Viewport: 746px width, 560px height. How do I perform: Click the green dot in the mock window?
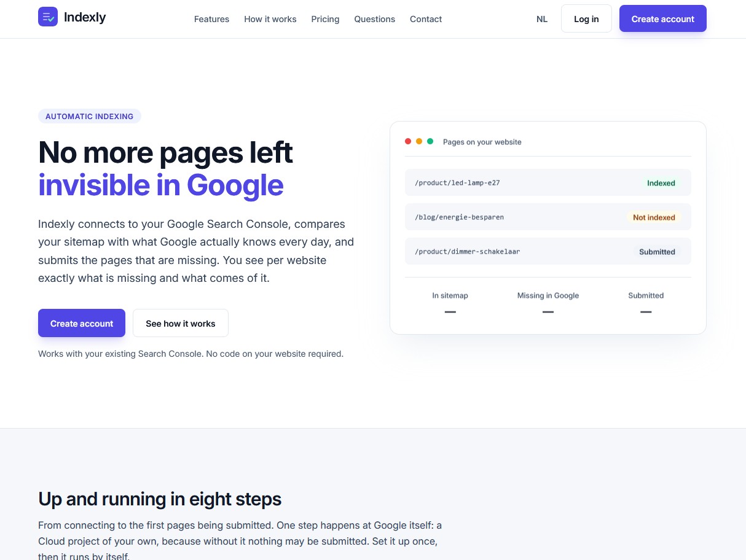coord(430,141)
